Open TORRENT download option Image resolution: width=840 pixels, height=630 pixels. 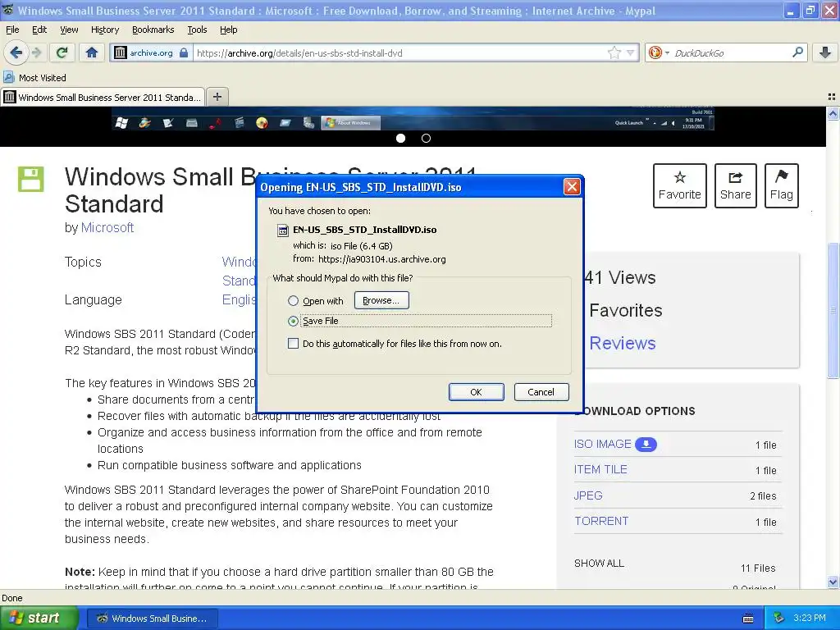click(x=601, y=521)
